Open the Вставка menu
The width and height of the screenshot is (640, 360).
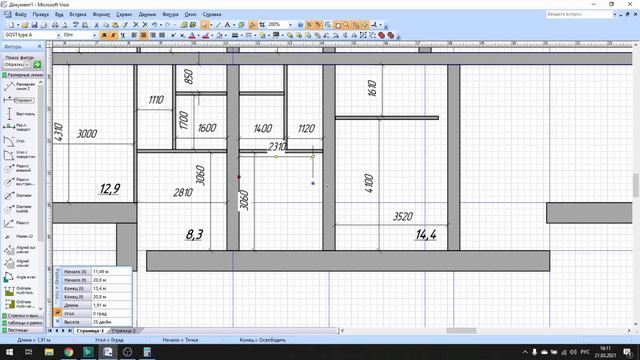pyautogui.click(x=78, y=14)
